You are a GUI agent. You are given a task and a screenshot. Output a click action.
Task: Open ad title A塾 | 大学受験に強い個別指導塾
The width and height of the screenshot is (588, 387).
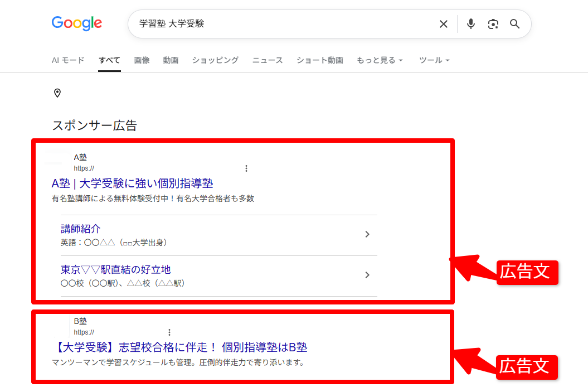[x=133, y=183]
